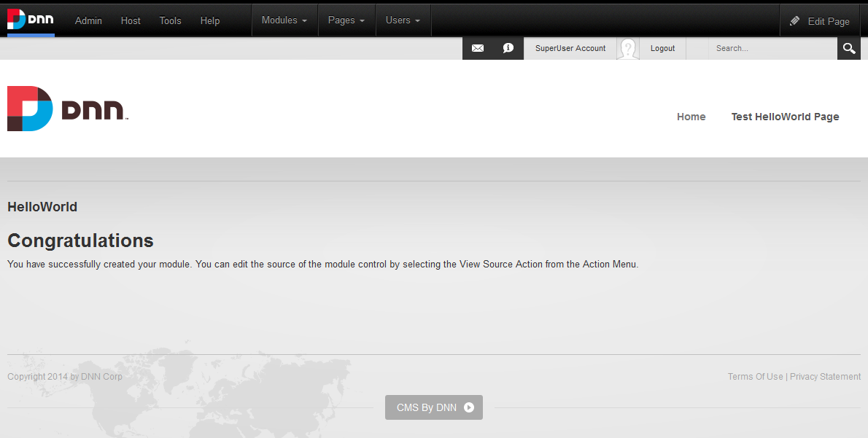
Task: Open the Admin menu
Action: click(x=88, y=20)
